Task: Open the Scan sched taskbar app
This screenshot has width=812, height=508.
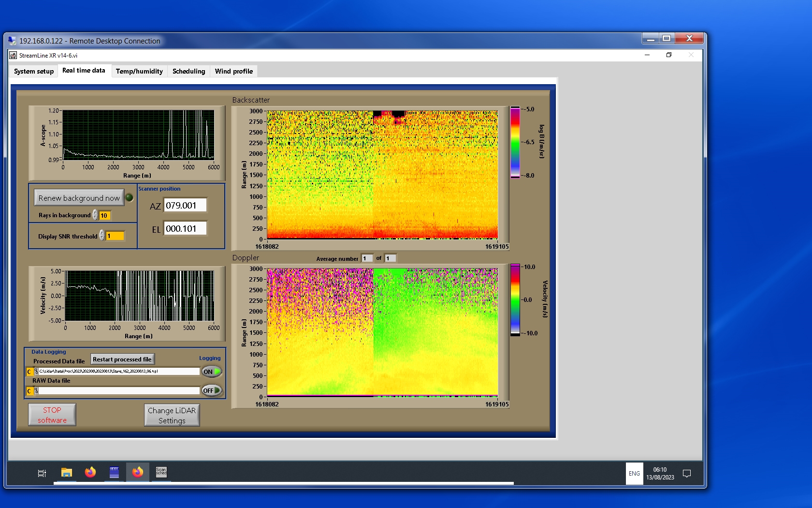Action: pyautogui.click(x=161, y=472)
